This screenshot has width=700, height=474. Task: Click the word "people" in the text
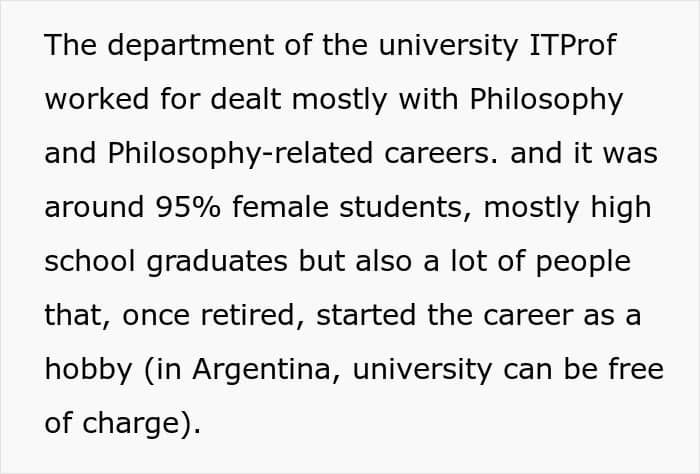tap(583, 263)
